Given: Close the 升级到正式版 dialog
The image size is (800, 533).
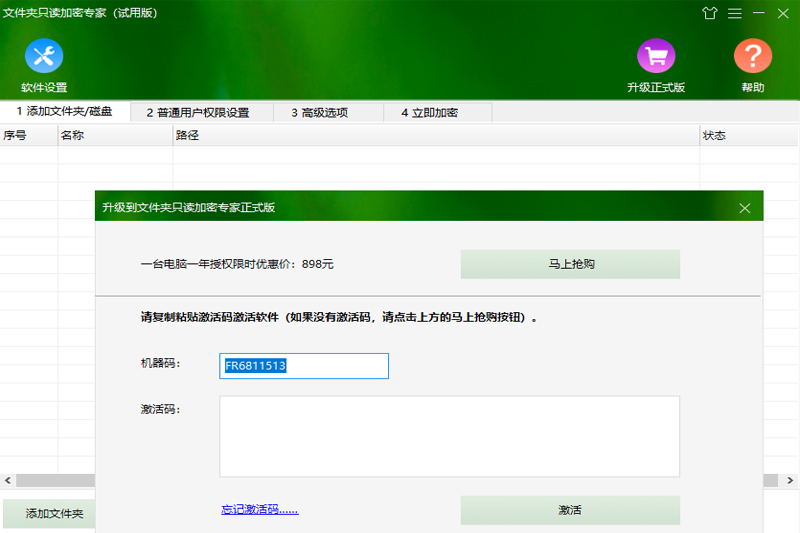Looking at the screenshot, I should (744, 208).
